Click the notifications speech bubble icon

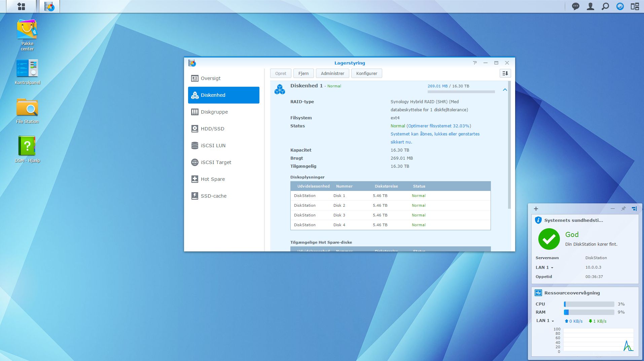[576, 6]
